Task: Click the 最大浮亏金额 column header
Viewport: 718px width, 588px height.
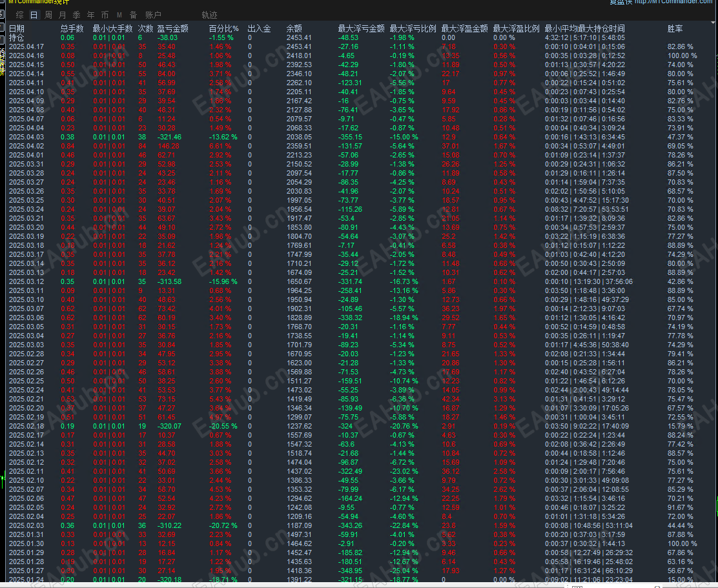Action: tap(362, 28)
